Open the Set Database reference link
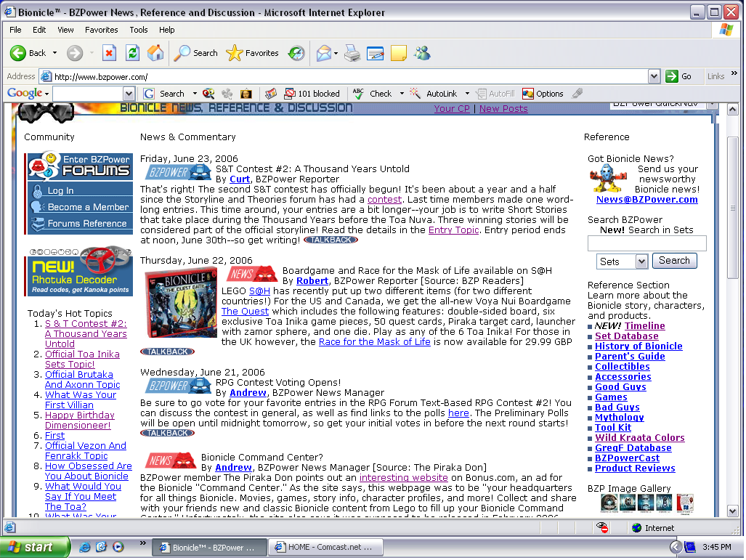This screenshot has width=746, height=560. [626, 336]
